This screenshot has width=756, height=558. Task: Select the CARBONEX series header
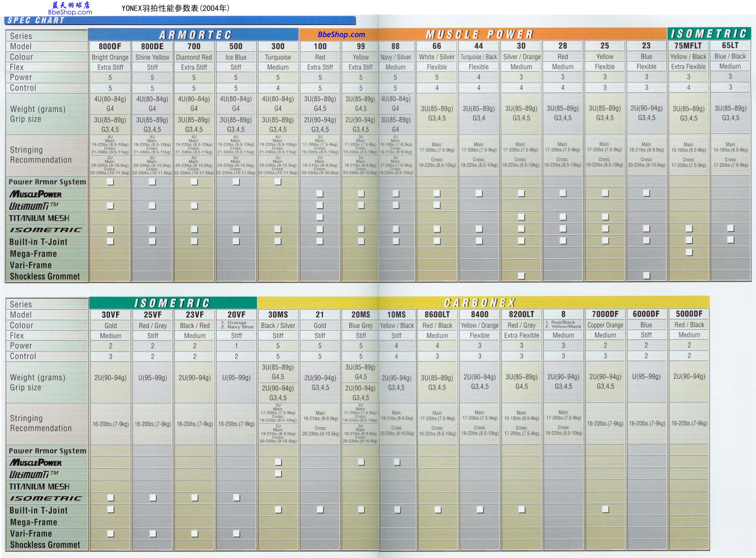[479, 303]
